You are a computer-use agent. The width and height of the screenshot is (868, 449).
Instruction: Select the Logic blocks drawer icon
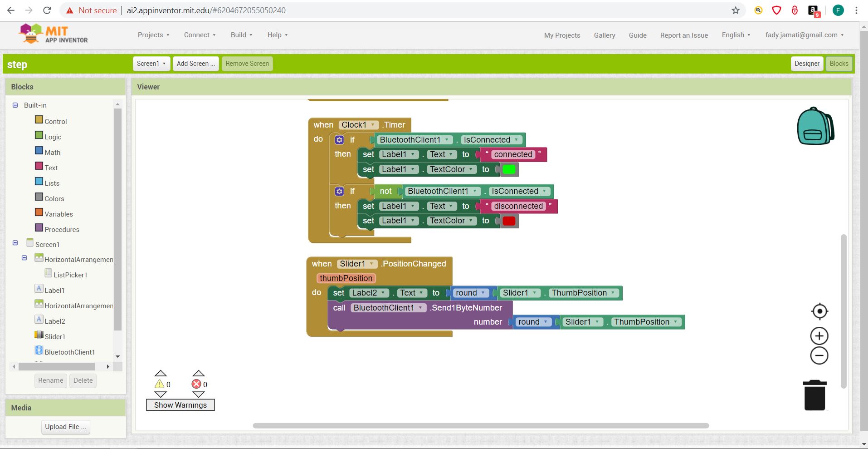click(x=39, y=135)
